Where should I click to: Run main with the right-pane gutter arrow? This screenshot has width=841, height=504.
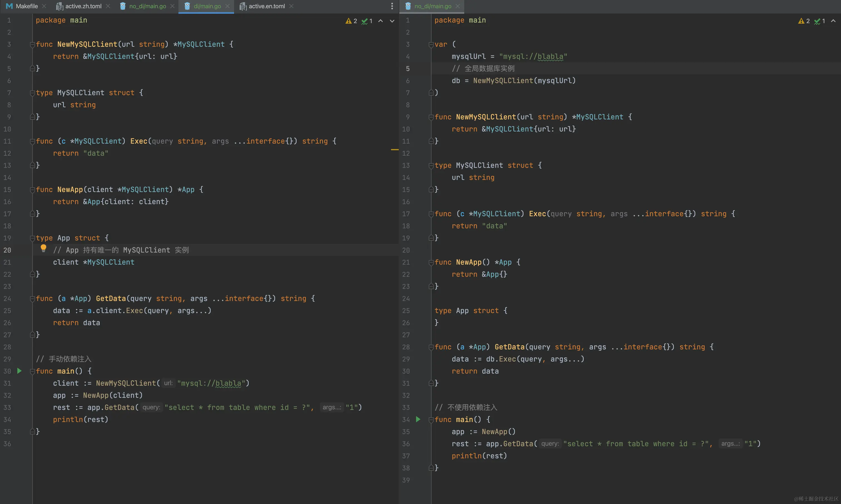pos(418,420)
